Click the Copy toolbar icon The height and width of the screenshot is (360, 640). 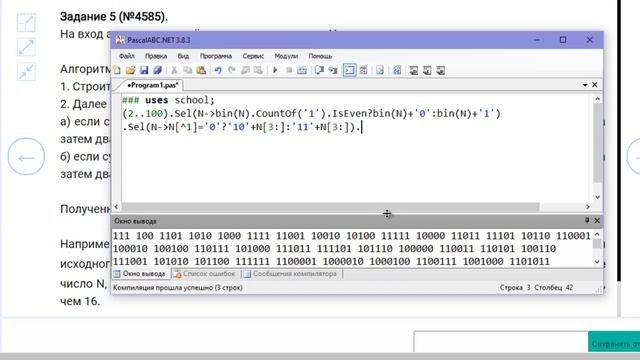187,70
